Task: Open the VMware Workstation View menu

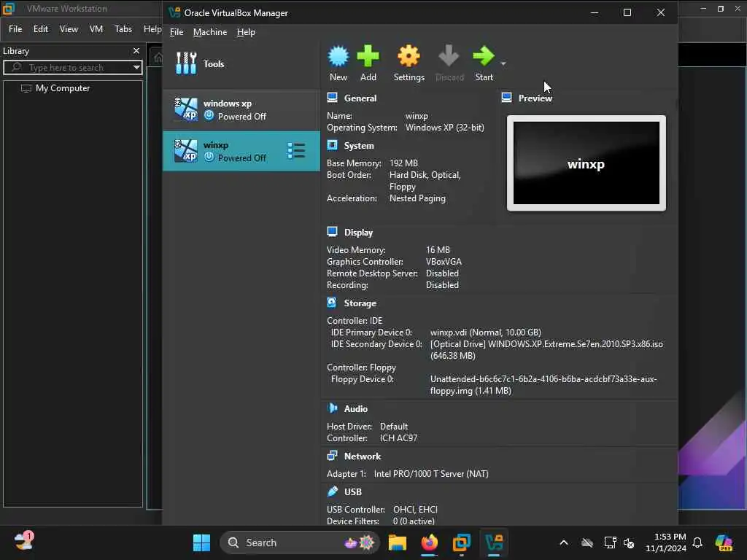Action: coord(69,29)
